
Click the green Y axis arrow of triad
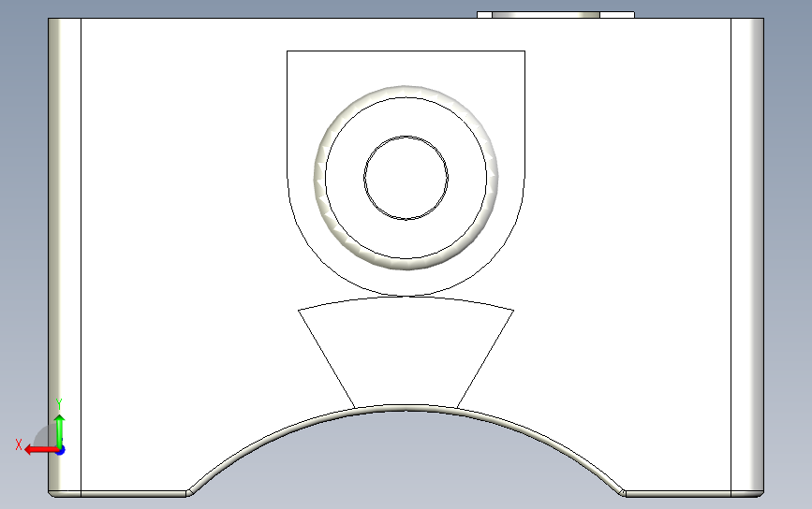coord(60,430)
